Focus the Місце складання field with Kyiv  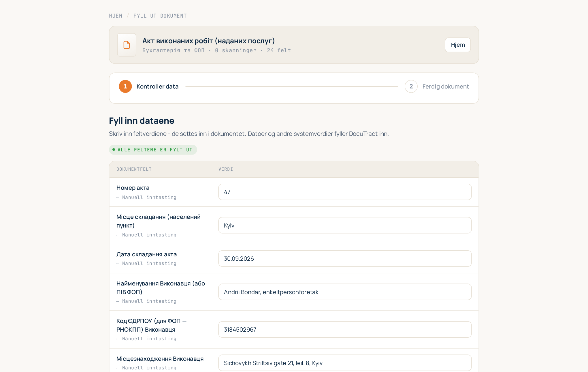pyautogui.click(x=345, y=225)
